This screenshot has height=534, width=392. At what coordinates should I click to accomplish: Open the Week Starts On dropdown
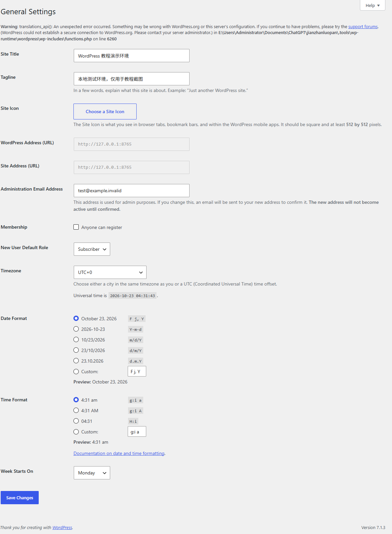92,473
